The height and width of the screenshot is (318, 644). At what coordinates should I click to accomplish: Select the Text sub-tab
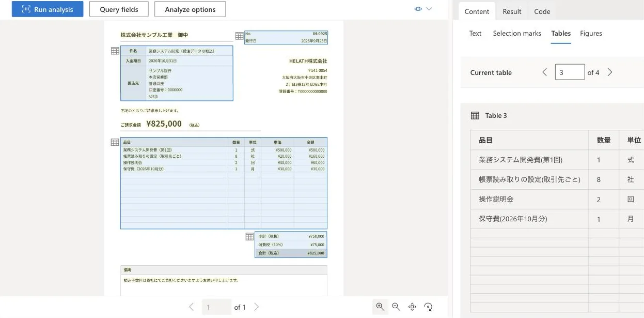475,33
